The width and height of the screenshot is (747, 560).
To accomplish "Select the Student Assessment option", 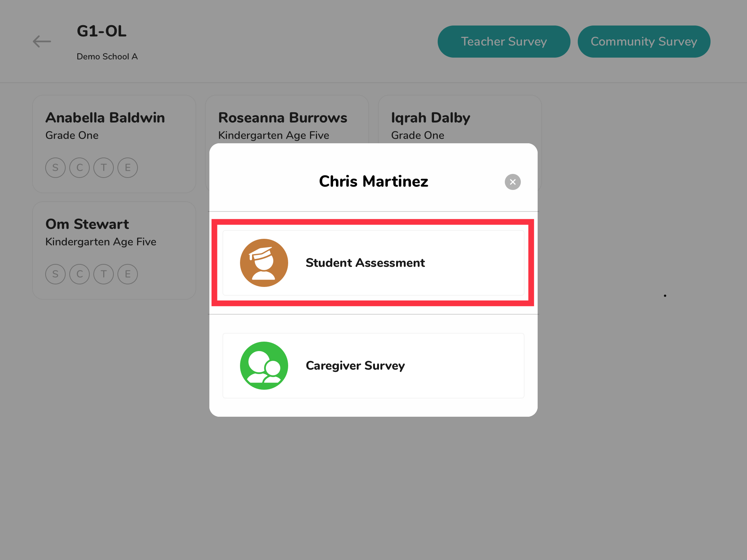I will (x=373, y=263).
